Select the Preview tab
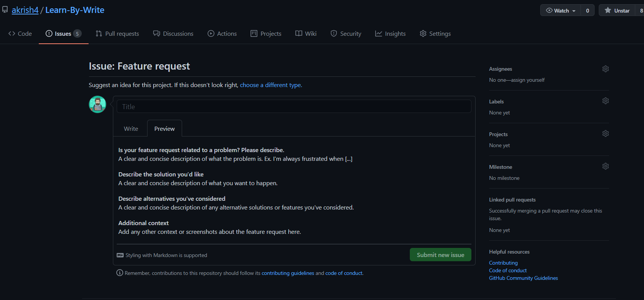 165,129
